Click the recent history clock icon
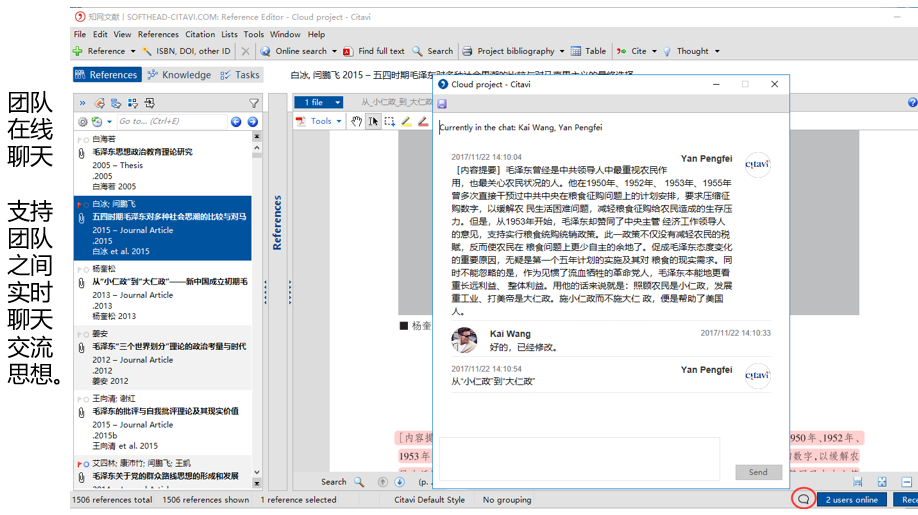Image resolution: width=918 pixels, height=515 pixels. (x=97, y=122)
